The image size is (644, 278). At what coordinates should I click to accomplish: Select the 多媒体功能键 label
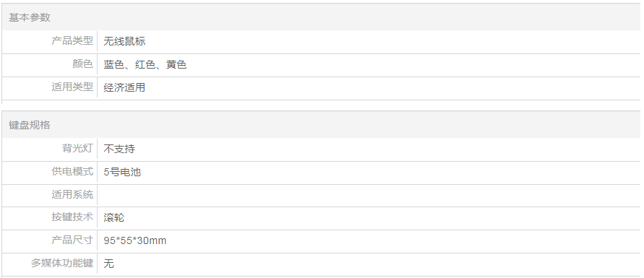pyautogui.click(x=62, y=264)
